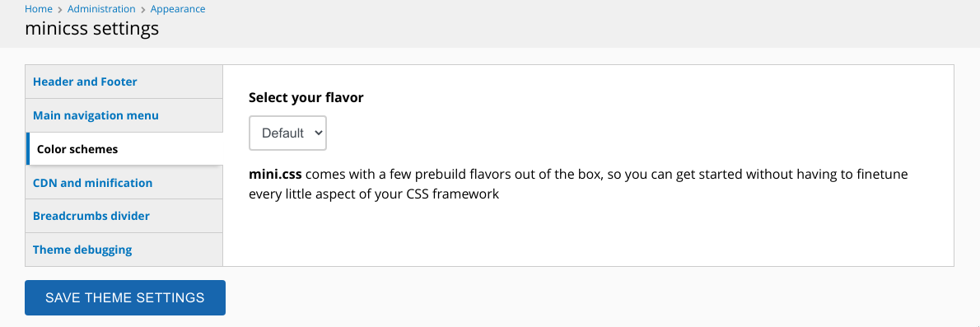Open the Administration breadcrumb link
Image resolution: width=980 pixels, height=327 pixels.
pos(101,9)
